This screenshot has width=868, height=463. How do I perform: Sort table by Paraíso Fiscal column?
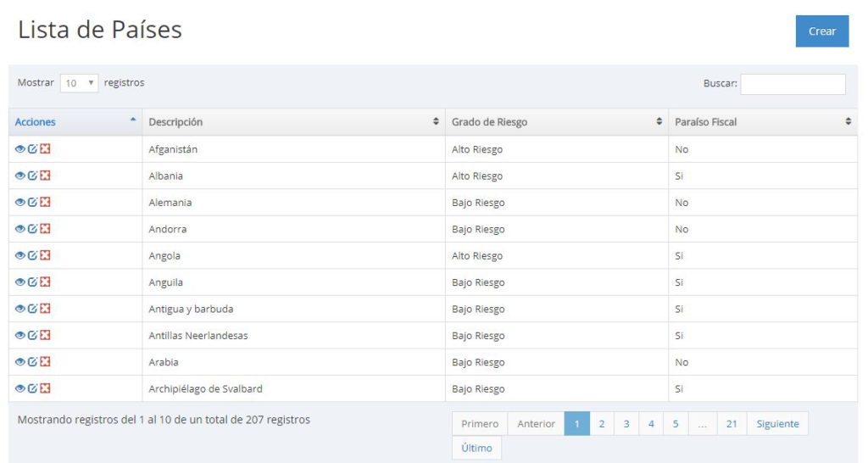click(763, 122)
